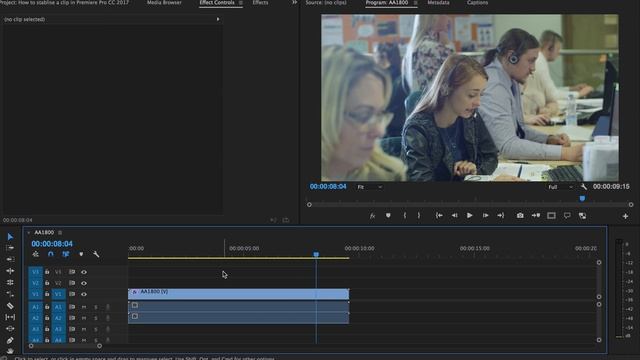This screenshot has width=640, height=360.
Task: Click the Program monitor blue timecode
Action: coord(328,187)
